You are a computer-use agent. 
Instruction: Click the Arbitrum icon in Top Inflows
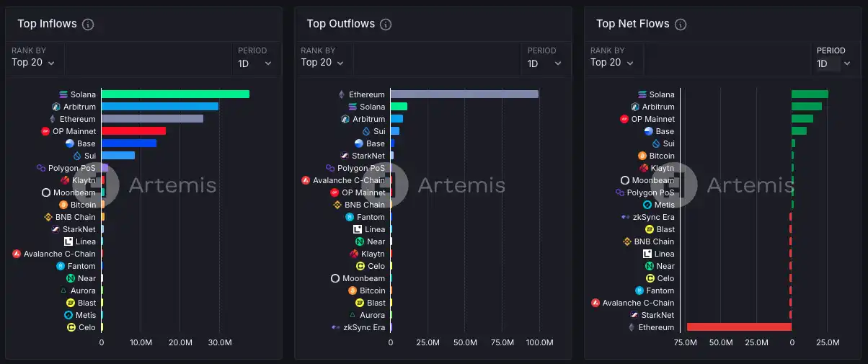coord(56,107)
